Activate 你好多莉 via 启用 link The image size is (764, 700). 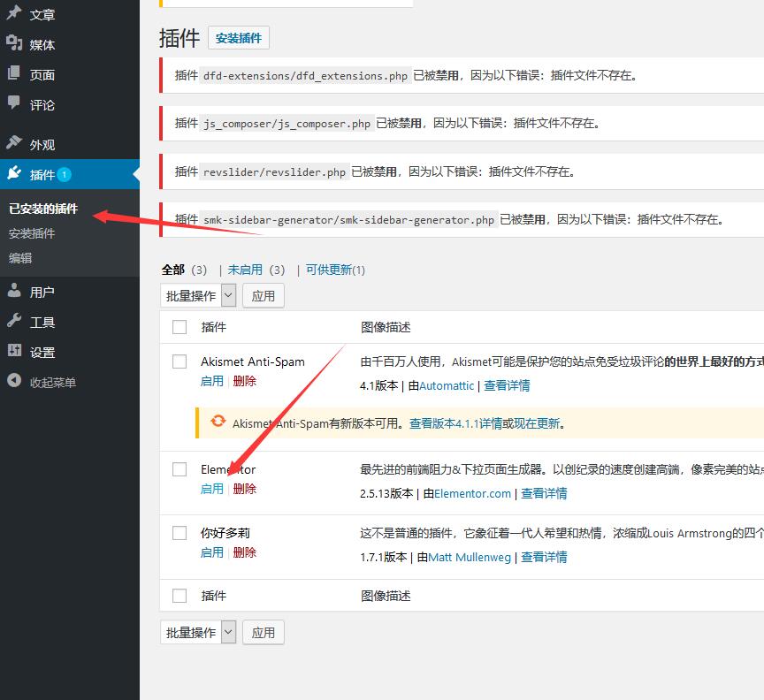(x=212, y=552)
